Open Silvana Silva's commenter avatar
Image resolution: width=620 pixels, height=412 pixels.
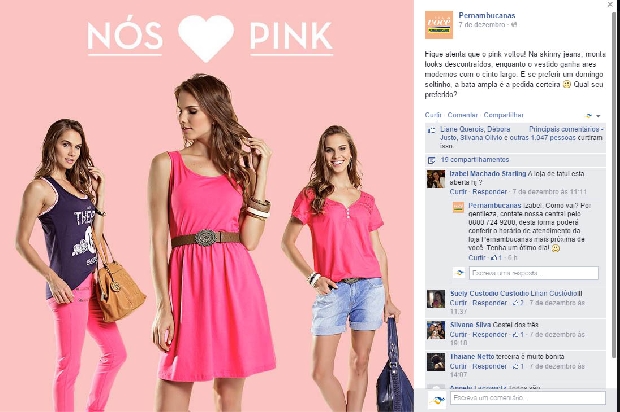(x=436, y=330)
